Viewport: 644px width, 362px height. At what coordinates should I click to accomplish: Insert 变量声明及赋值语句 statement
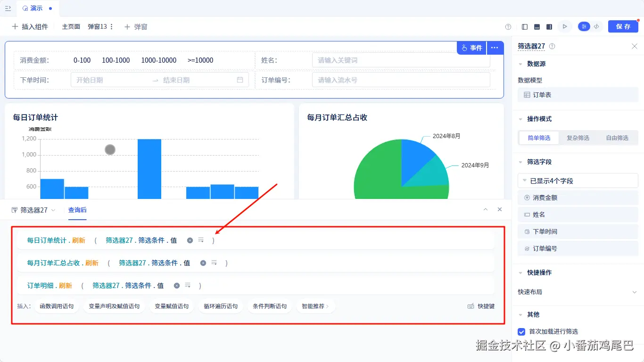[x=114, y=306]
